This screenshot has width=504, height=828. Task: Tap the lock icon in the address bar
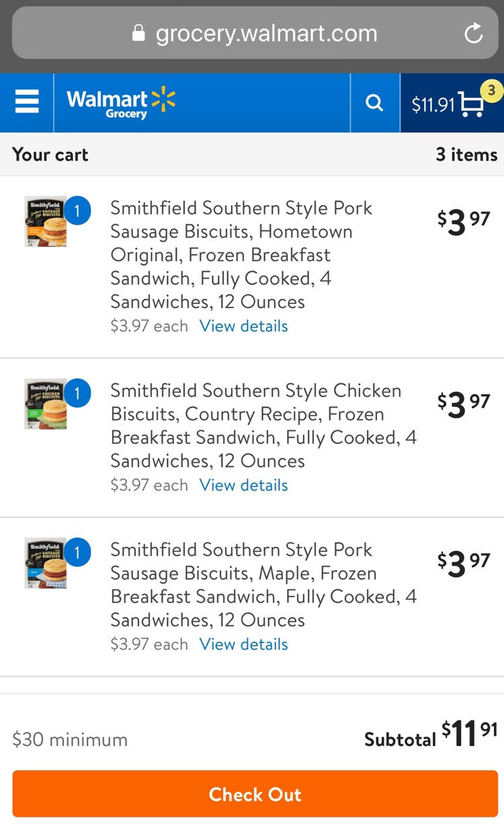139,33
